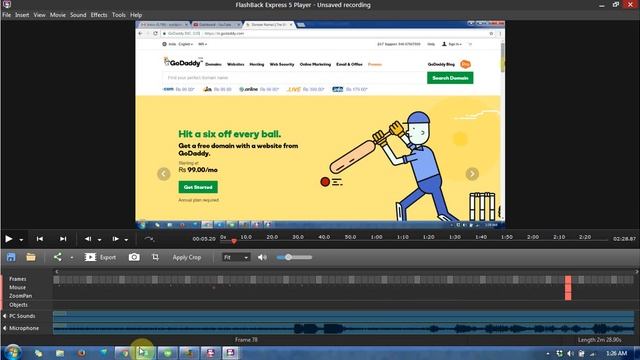Click Get Started in the recorded preview

click(198, 187)
